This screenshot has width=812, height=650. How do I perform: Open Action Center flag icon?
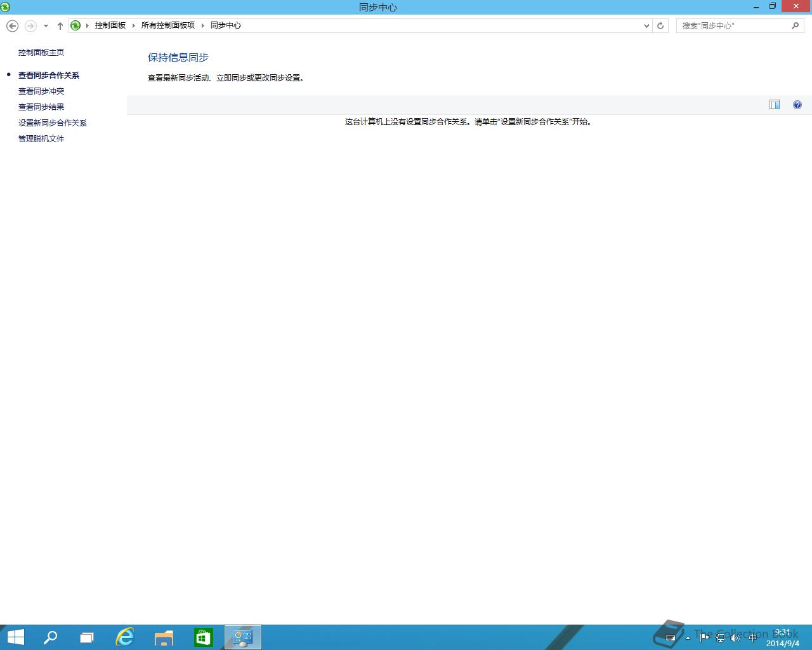[704, 637]
